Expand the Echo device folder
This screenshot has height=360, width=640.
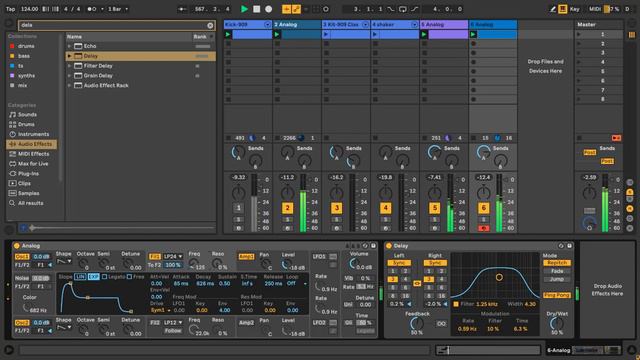(x=69, y=46)
